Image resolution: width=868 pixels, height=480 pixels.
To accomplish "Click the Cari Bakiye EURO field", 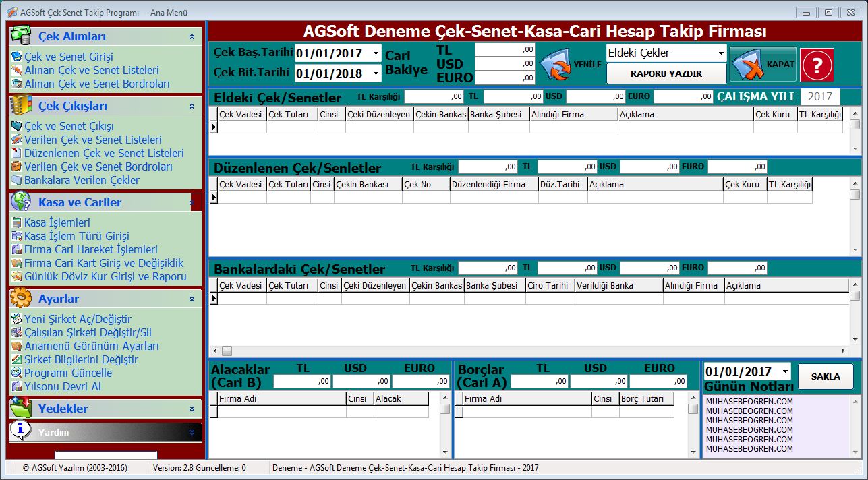I will pyautogui.click(x=505, y=78).
